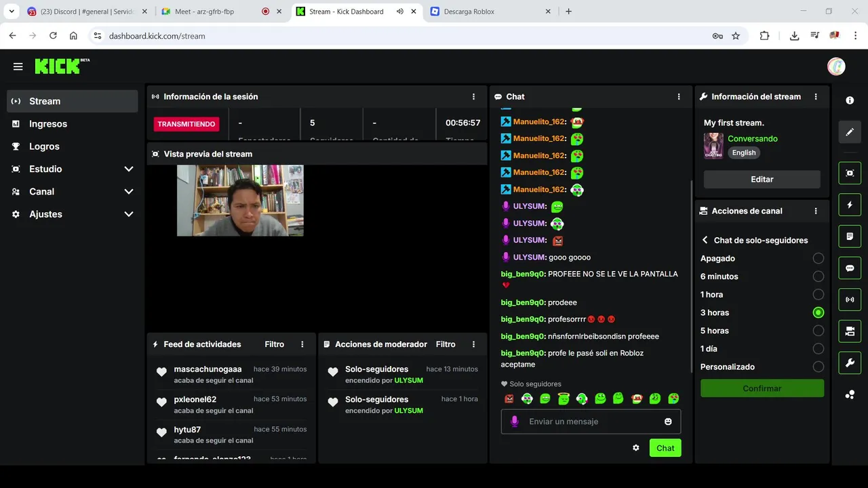Open Información del stream three-dot menu
Screen dimensions: 868x488
click(816, 97)
